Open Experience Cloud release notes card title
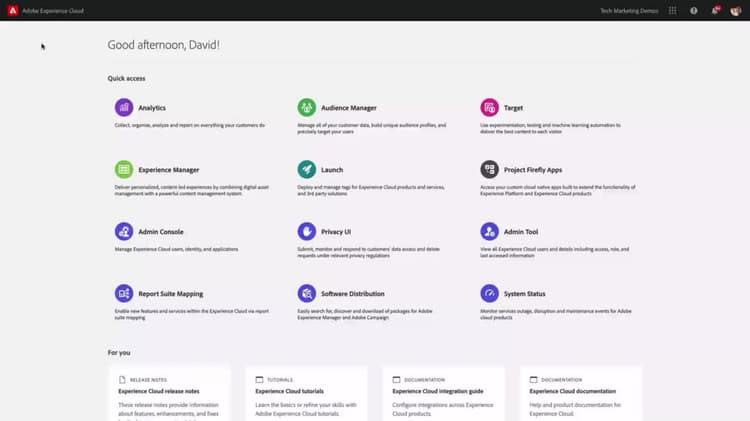 click(159, 391)
